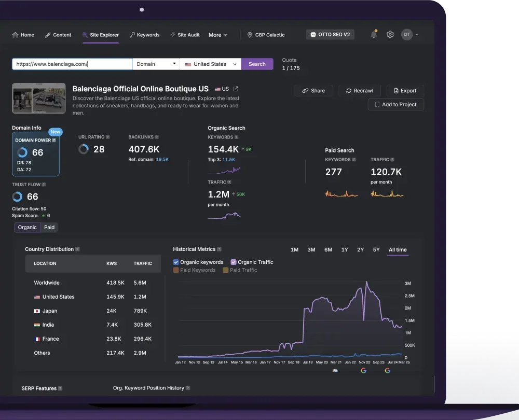Click Backlinks info icon

pos(157,137)
